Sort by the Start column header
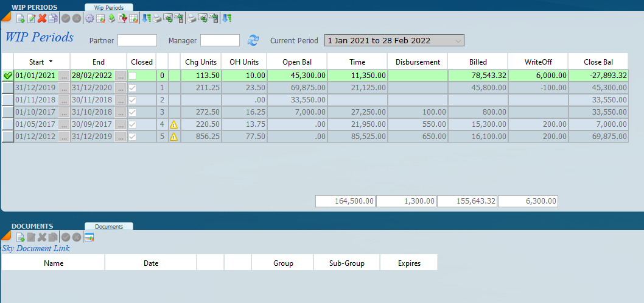The image size is (644, 303). point(41,62)
